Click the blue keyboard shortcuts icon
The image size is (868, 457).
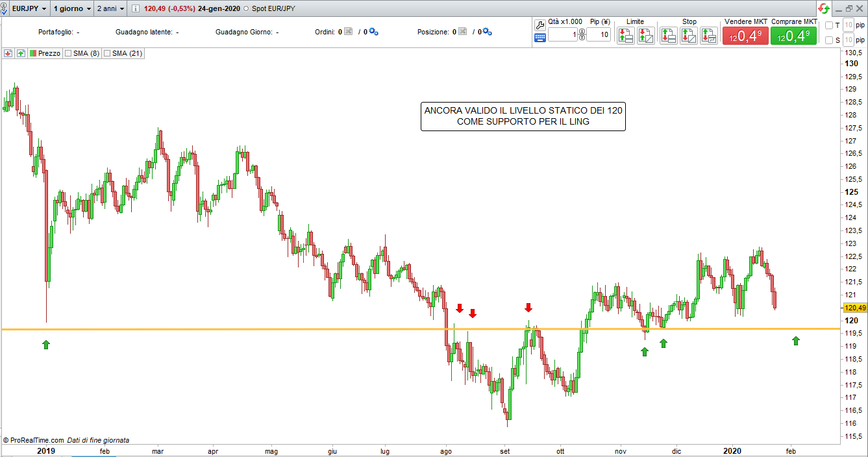click(x=540, y=38)
